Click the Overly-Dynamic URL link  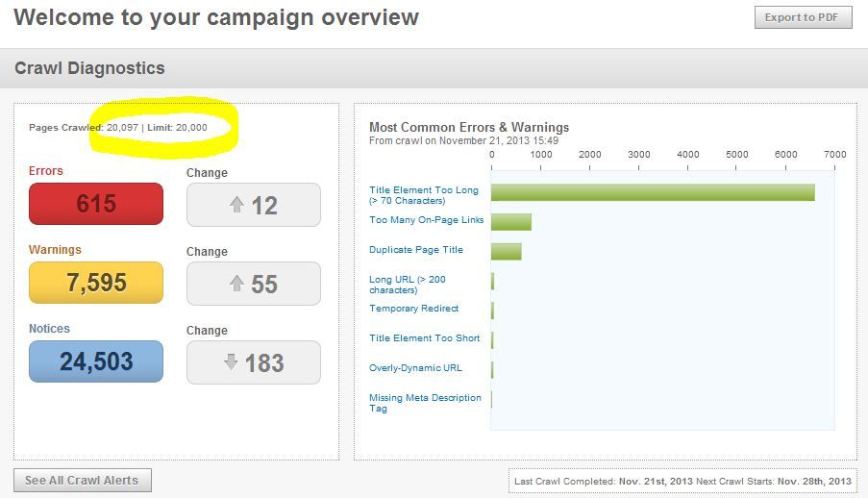click(x=415, y=368)
